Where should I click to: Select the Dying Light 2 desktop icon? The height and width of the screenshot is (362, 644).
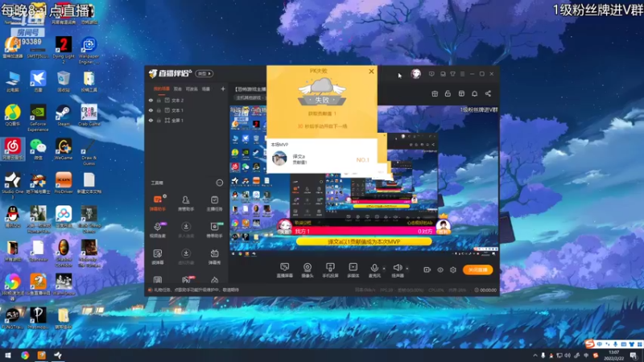64,50
